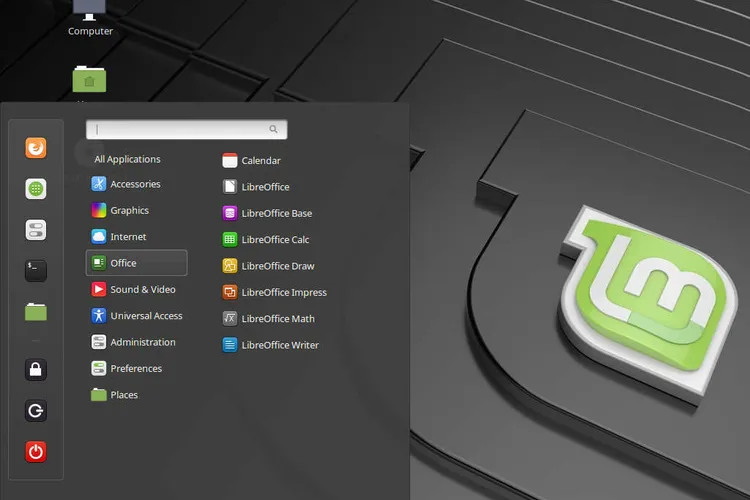The height and width of the screenshot is (500, 750).
Task: Open System Settings toggle icon in sidebar
Action: [x=36, y=230]
